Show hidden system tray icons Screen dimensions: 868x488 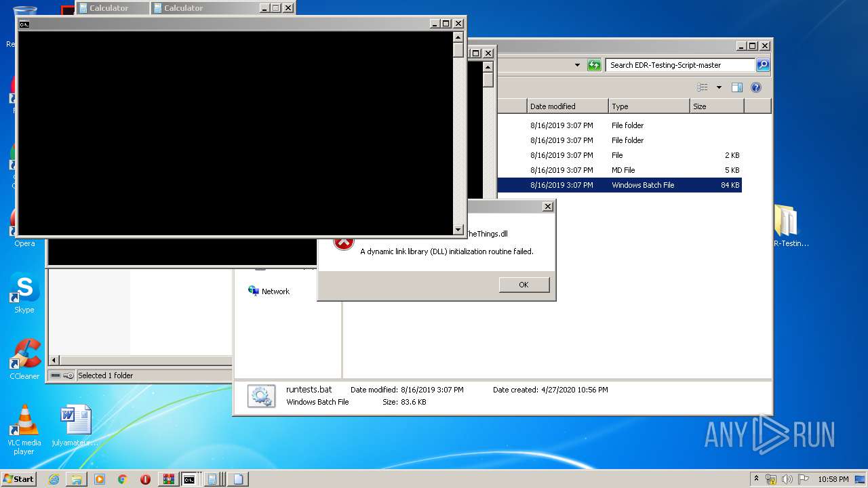pos(756,479)
